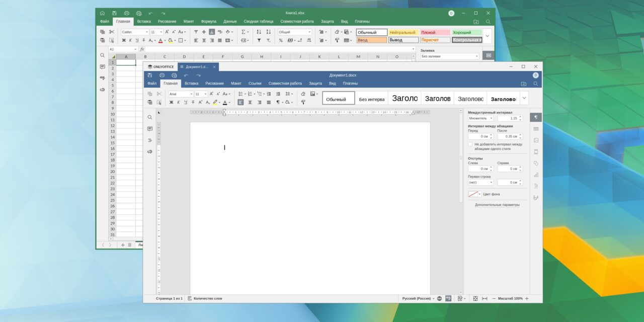Image resolution: width=644 pixels, height=322 pixels.
Task: Switch to the Ссылки ribbon tab
Action: click(255, 83)
